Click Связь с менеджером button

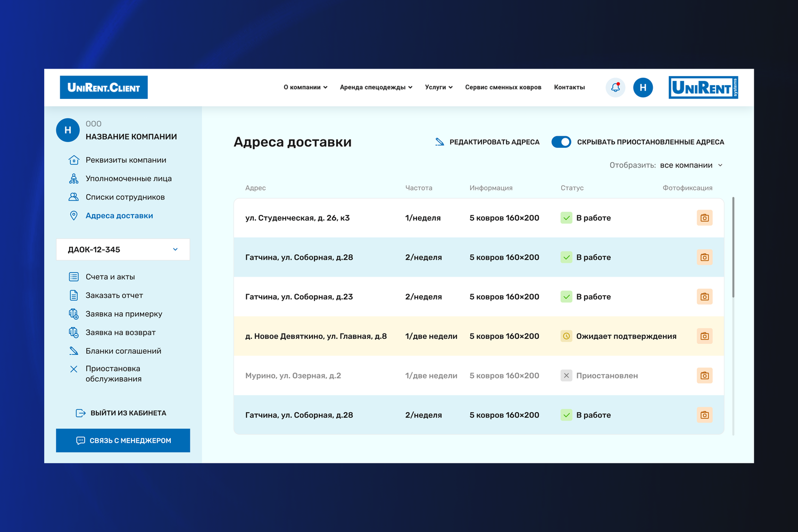(x=123, y=440)
